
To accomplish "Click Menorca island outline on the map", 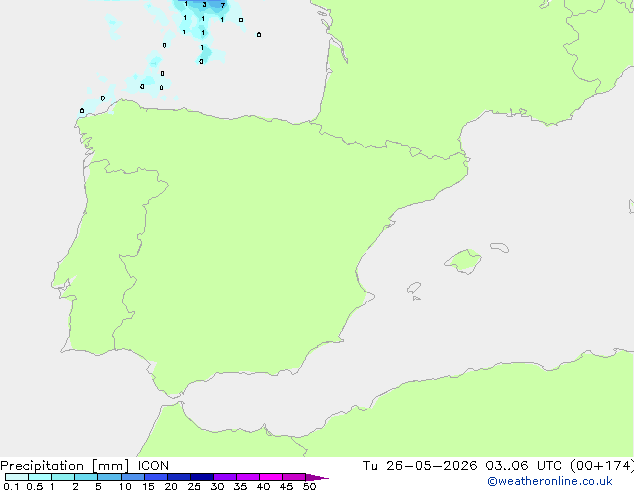I will pos(500,247).
